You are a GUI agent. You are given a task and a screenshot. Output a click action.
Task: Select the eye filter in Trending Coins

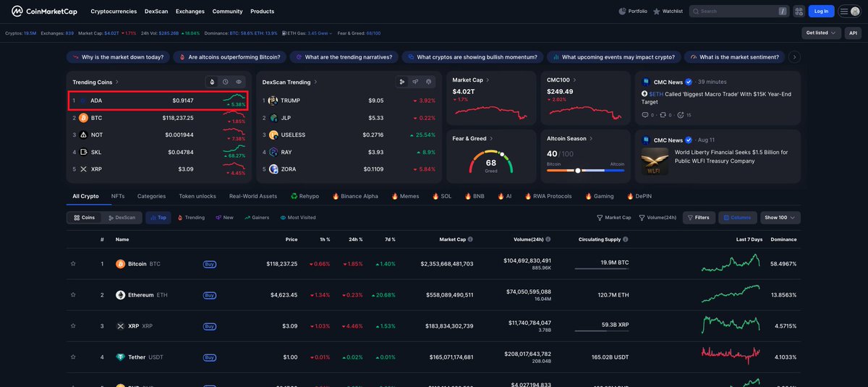pyautogui.click(x=239, y=82)
